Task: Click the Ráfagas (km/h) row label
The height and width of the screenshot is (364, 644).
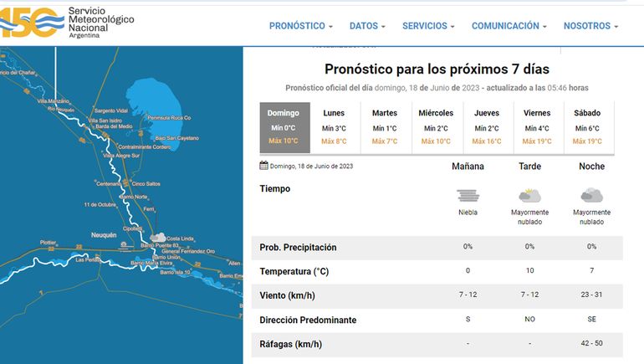Action: (290, 344)
